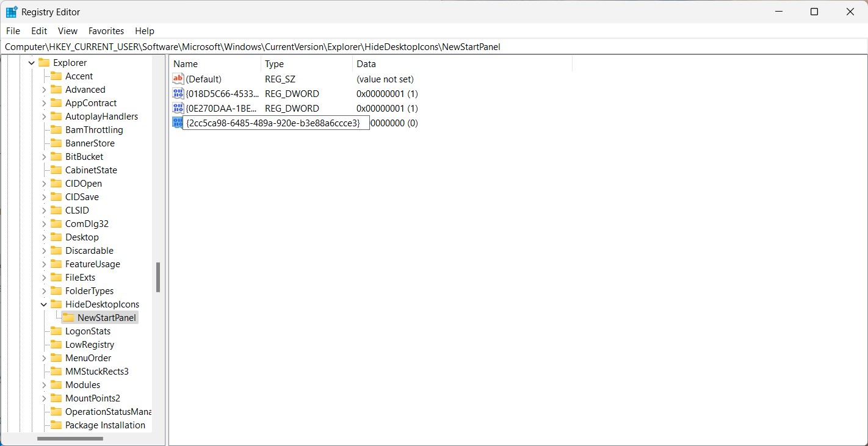This screenshot has width=868, height=446.
Task: Select the AutoplayHandlers tree key
Action: (x=101, y=117)
